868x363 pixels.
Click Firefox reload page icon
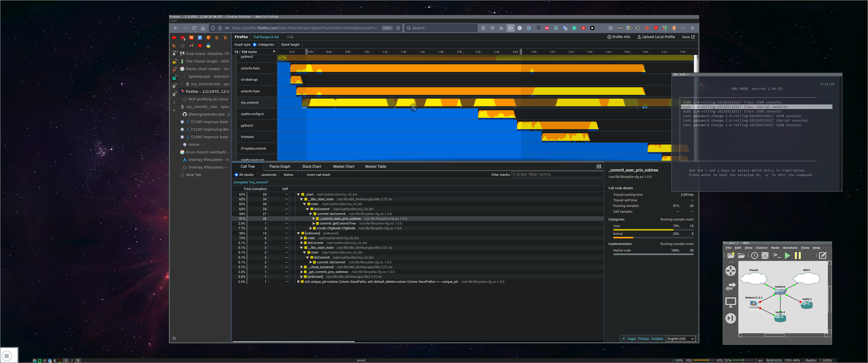[194, 28]
